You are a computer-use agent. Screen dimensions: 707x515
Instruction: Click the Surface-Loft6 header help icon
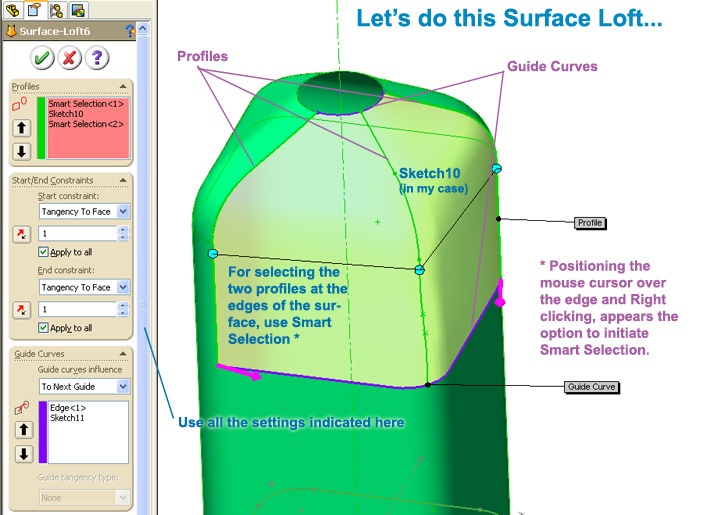coord(130,31)
